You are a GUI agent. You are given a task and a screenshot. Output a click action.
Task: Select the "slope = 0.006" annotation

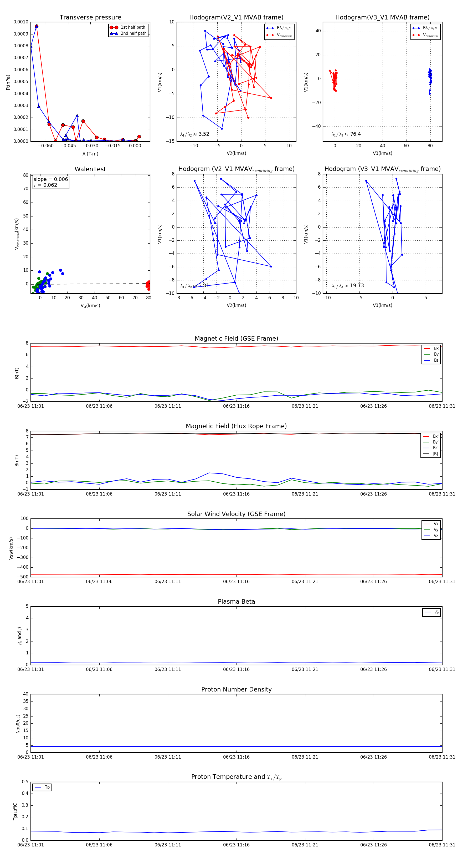coord(51,179)
